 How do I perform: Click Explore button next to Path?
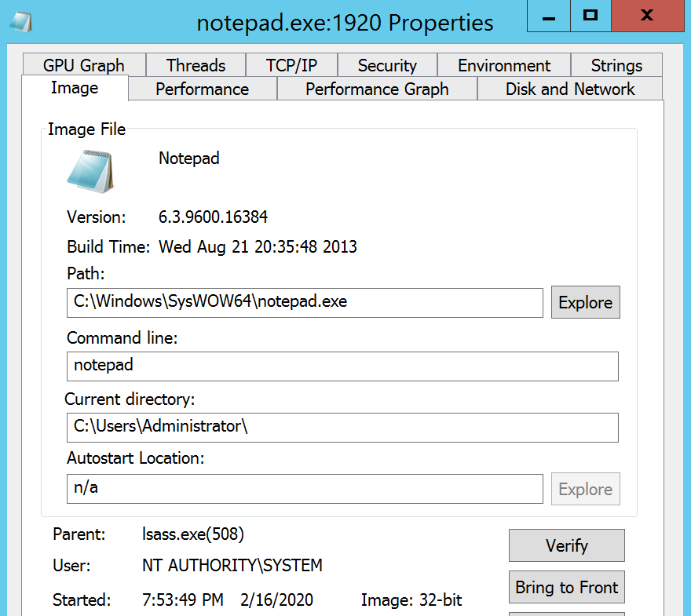tap(585, 303)
